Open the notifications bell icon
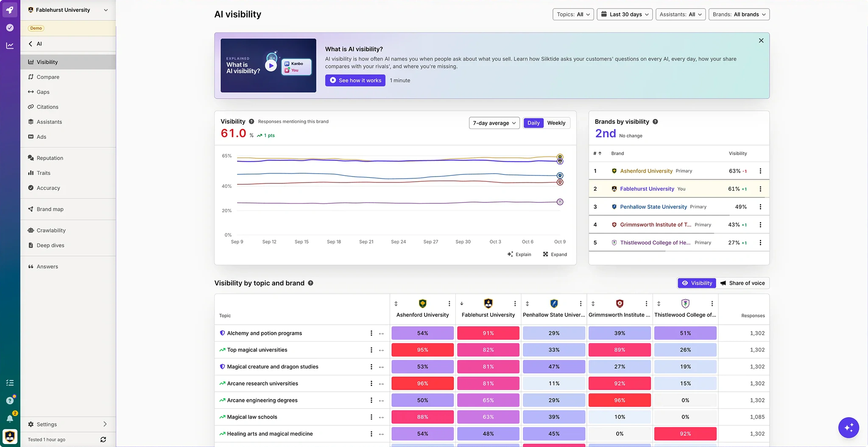This screenshot has width=868, height=447. coord(10,419)
